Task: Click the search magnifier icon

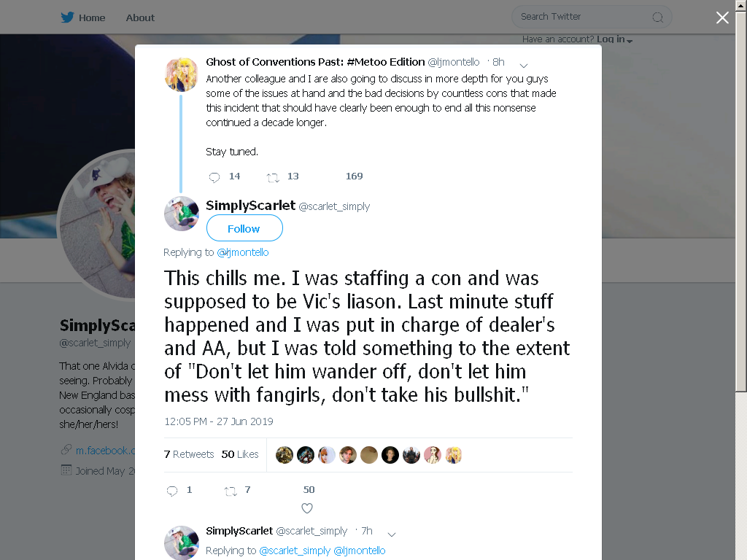Action: point(657,17)
